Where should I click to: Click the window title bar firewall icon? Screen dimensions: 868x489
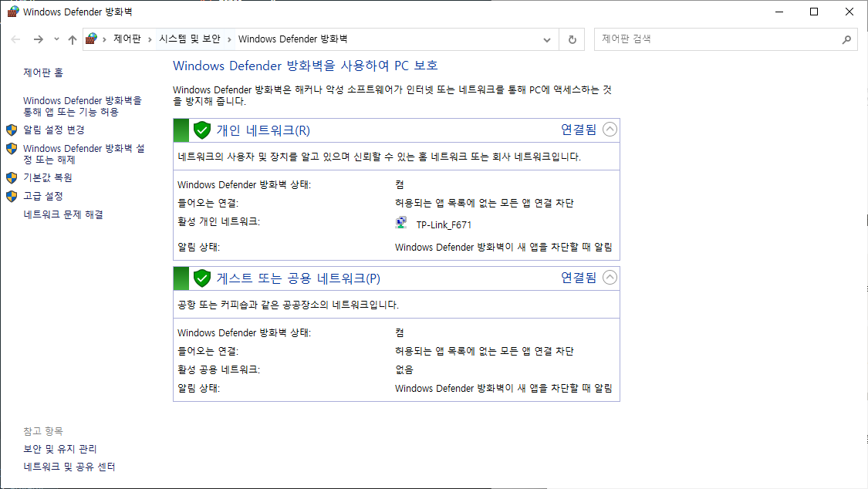tap(13, 12)
